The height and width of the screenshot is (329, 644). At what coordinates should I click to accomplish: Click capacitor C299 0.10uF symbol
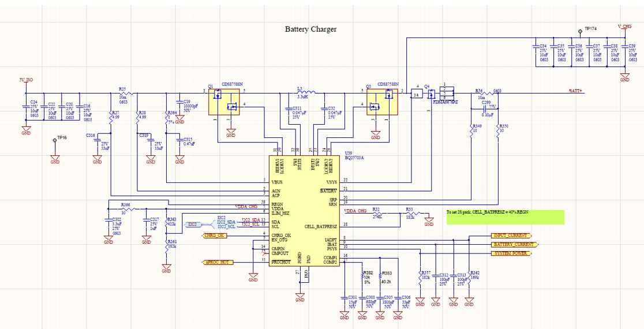point(485,109)
